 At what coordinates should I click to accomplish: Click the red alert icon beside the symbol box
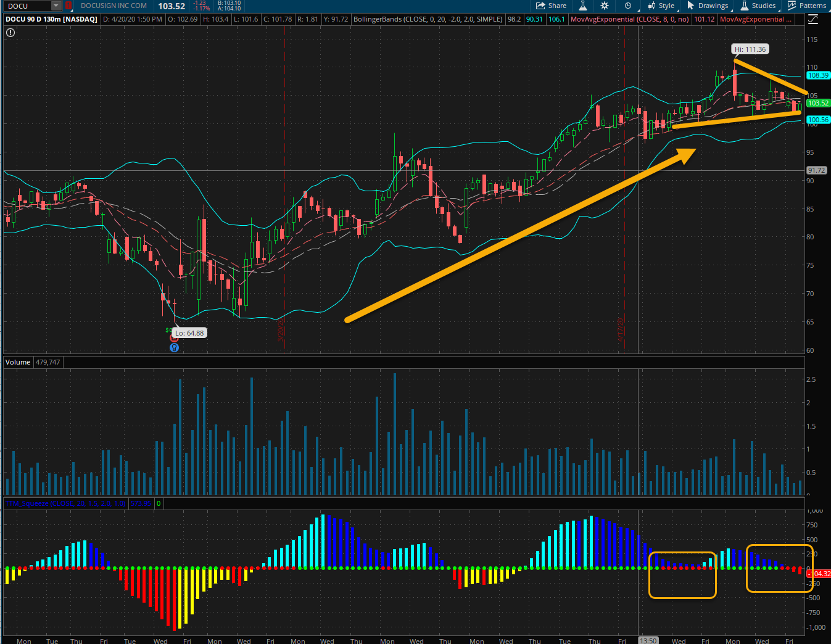(68, 6)
